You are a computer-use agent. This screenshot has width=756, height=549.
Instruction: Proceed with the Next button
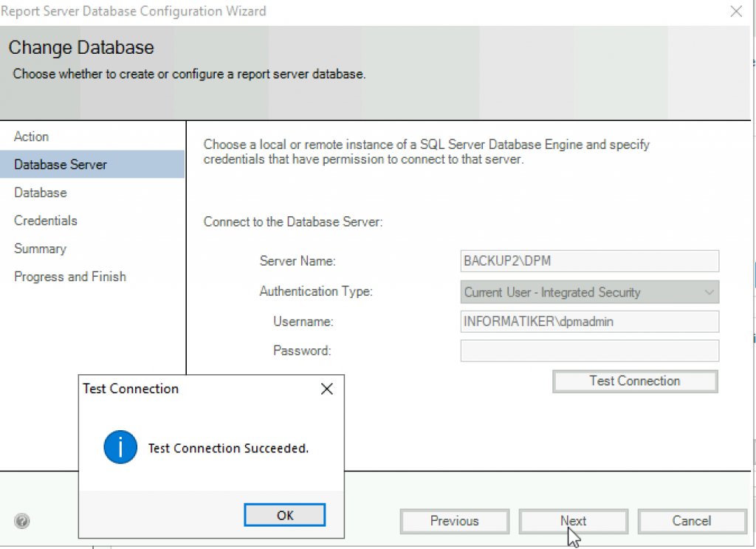click(573, 521)
